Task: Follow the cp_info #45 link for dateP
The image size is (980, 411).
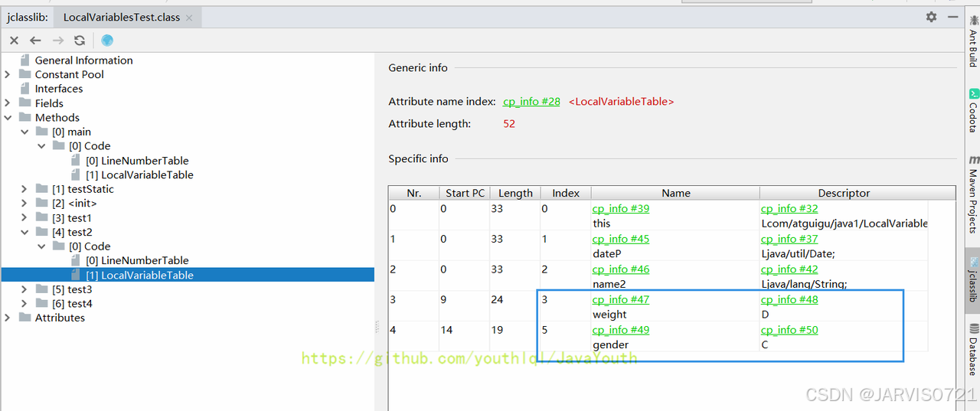Action: coord(621,239)
